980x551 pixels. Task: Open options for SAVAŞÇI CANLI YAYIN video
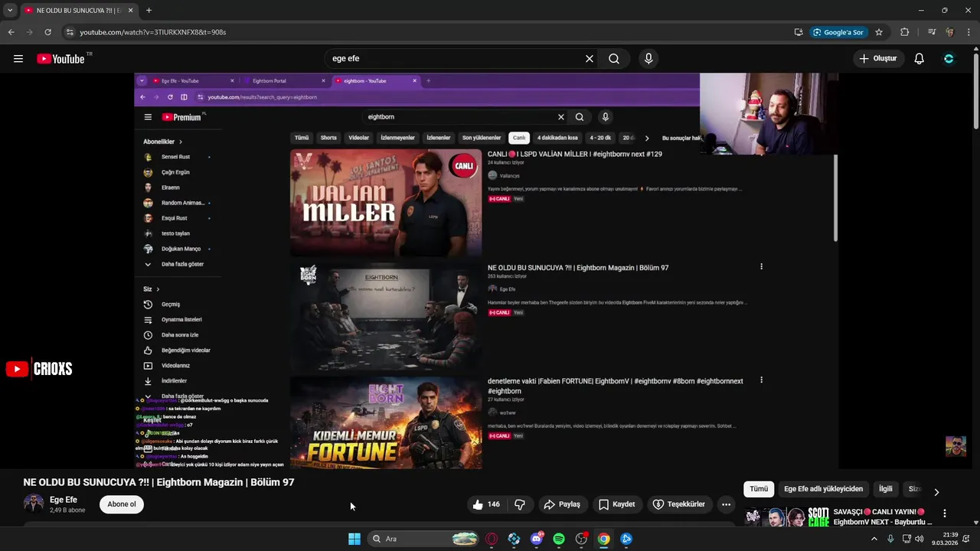[945, 514]
